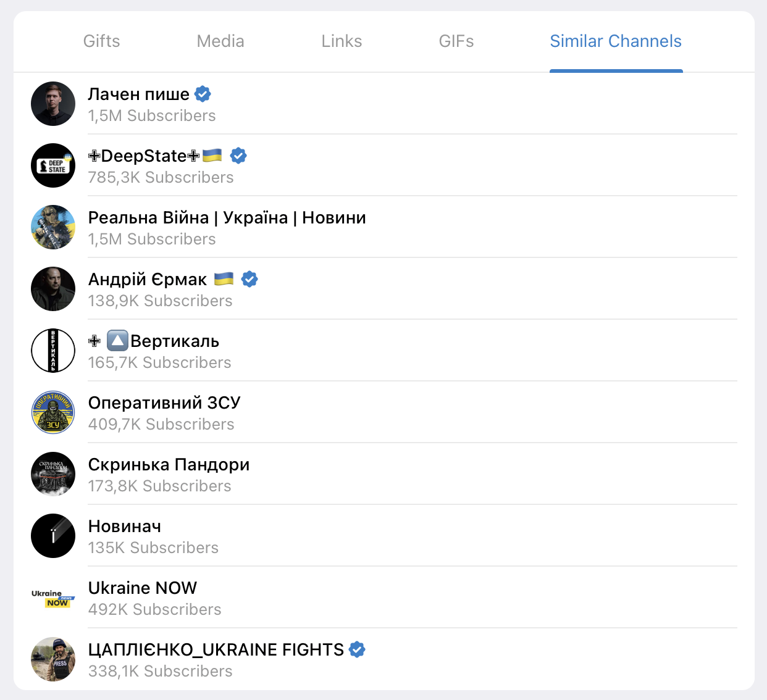The width and height of the screenshot is (767, 700).
Task: Select the GIFs tab
Action: click(456, 41)
